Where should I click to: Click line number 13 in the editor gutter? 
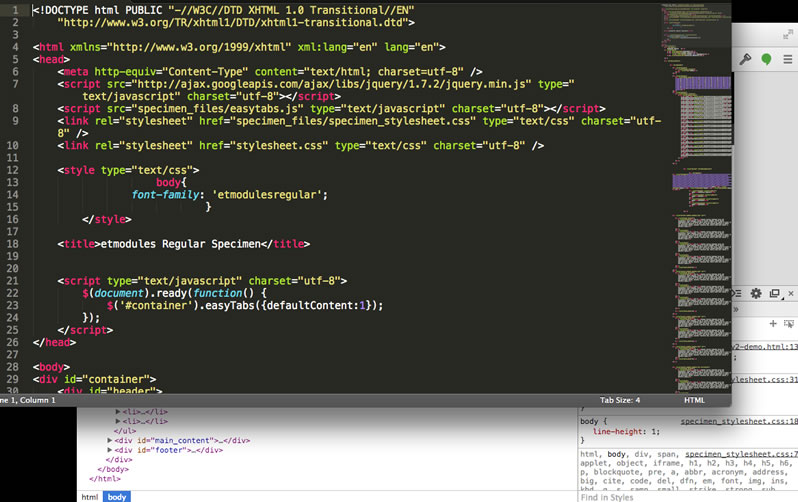pos(12,182)
